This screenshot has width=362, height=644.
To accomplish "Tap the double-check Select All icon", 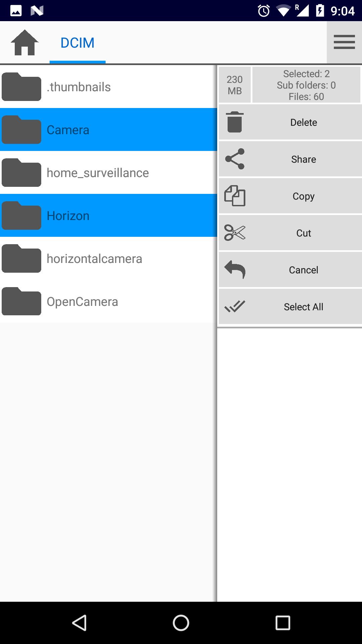I will point(235,307).
